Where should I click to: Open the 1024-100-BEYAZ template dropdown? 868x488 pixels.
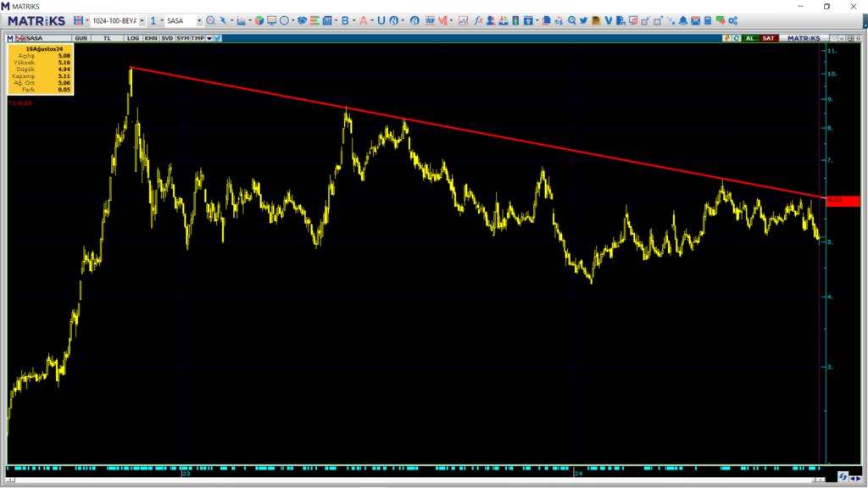pyautogui.click(x=142, y=20)
